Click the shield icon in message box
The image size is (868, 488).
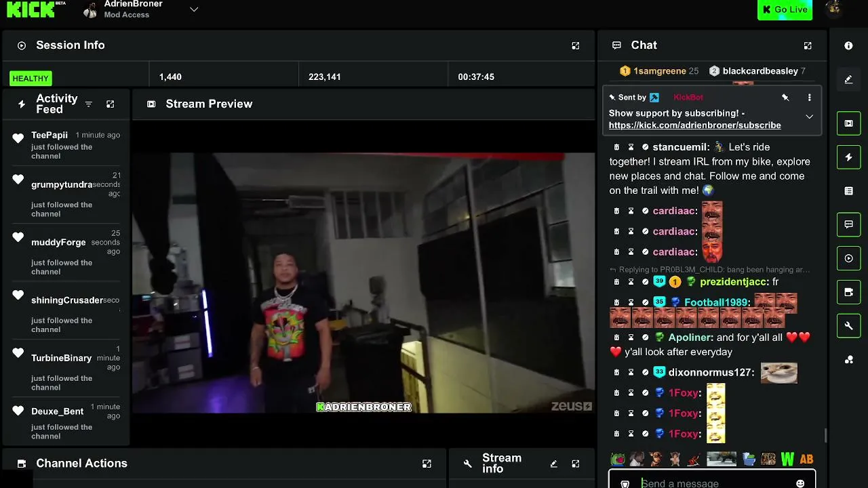click(x=625, y=484)
